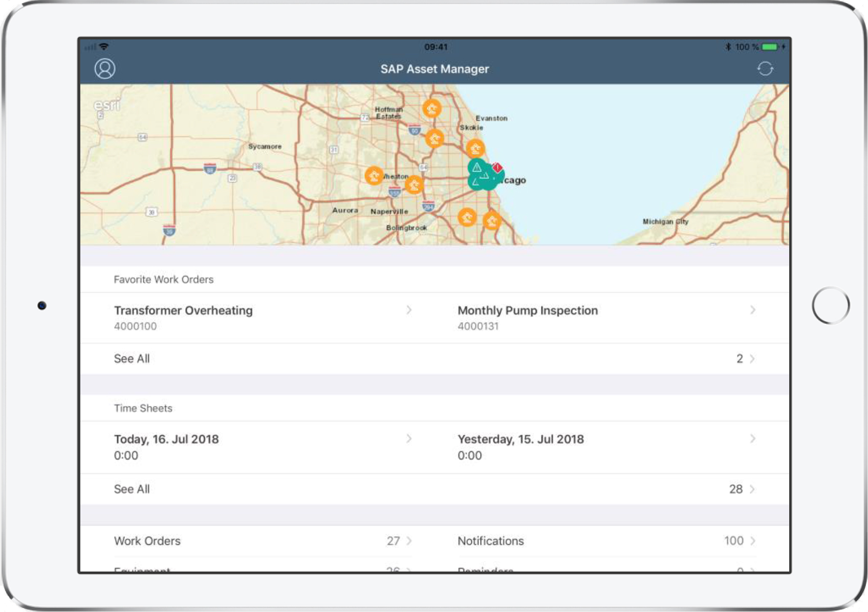Select the orange marker south of Skokie on lakeshore
Screen dimensions: 868x612
click(475, 149)
